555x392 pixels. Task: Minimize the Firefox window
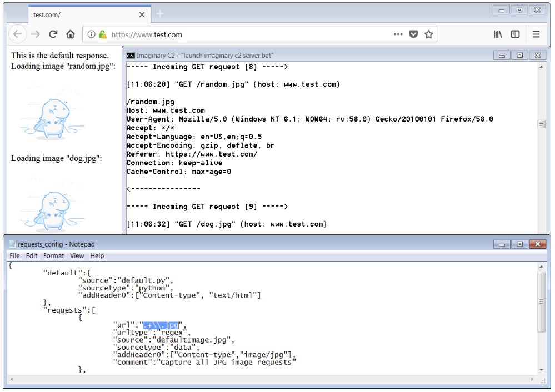tap(501, 10)
